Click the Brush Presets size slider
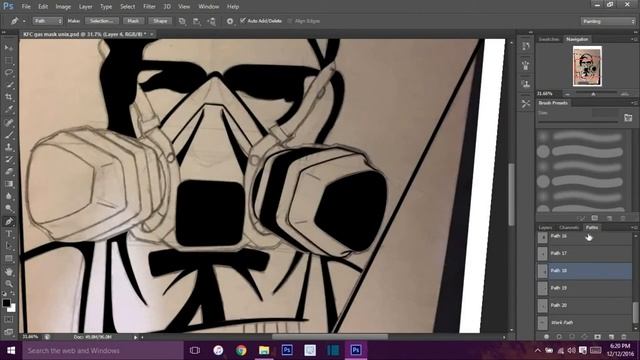640x360 pixels. point(578,122)
